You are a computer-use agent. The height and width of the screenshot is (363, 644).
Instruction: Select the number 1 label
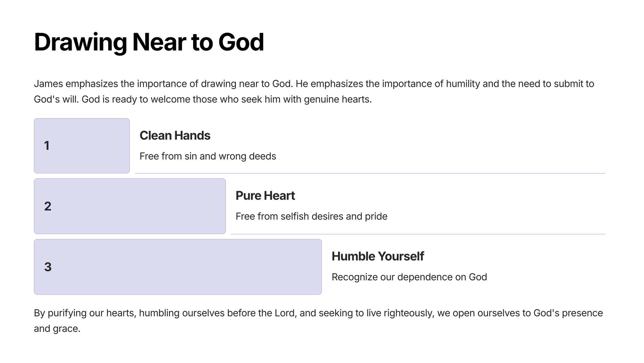pyautogui.click(x=47, y=146)
